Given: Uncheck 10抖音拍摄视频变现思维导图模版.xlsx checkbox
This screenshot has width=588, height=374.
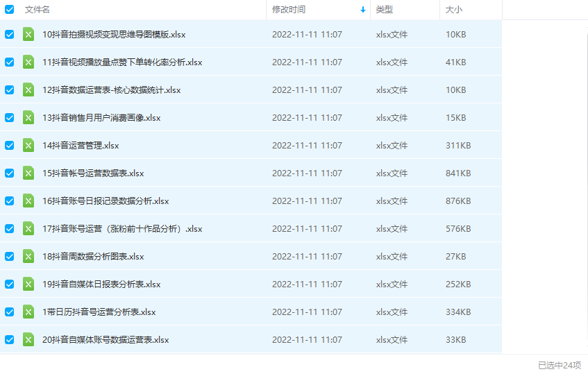Looking at the screenshot, I should [x=10, y=35].
